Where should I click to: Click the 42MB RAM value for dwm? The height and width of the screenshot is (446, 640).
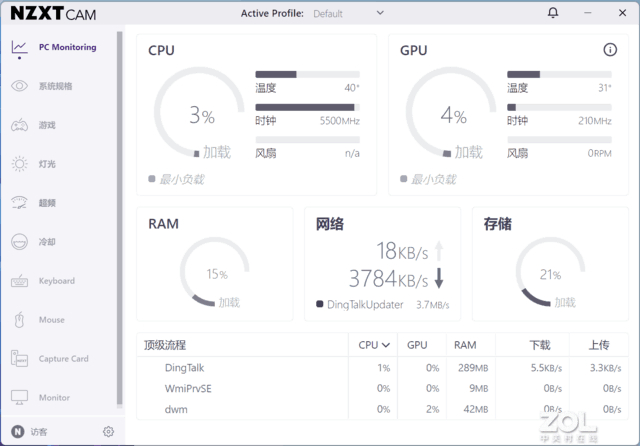pyautogui.click(x=476, y=409)
